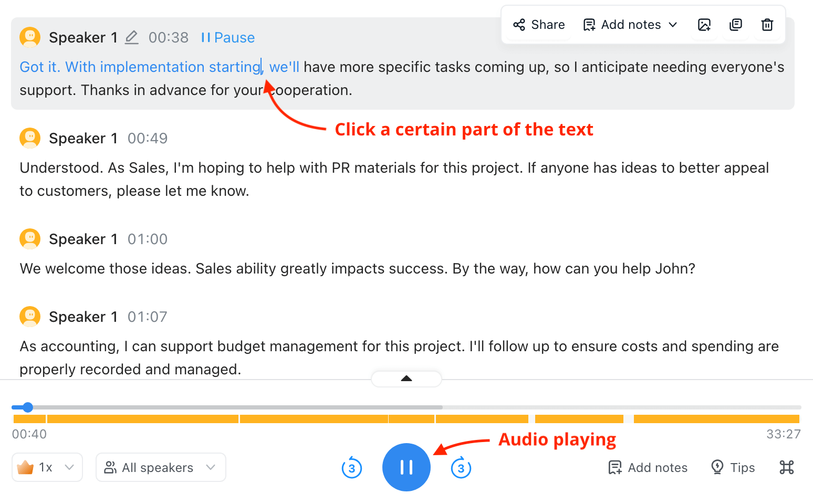
Task: Expand the Add notes dropdown arrow
Action: tap(673, 24)
